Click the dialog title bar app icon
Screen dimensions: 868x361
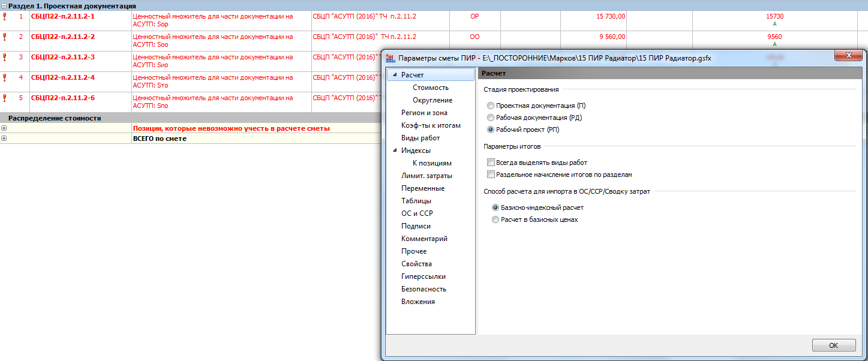[x=391, y=58]
